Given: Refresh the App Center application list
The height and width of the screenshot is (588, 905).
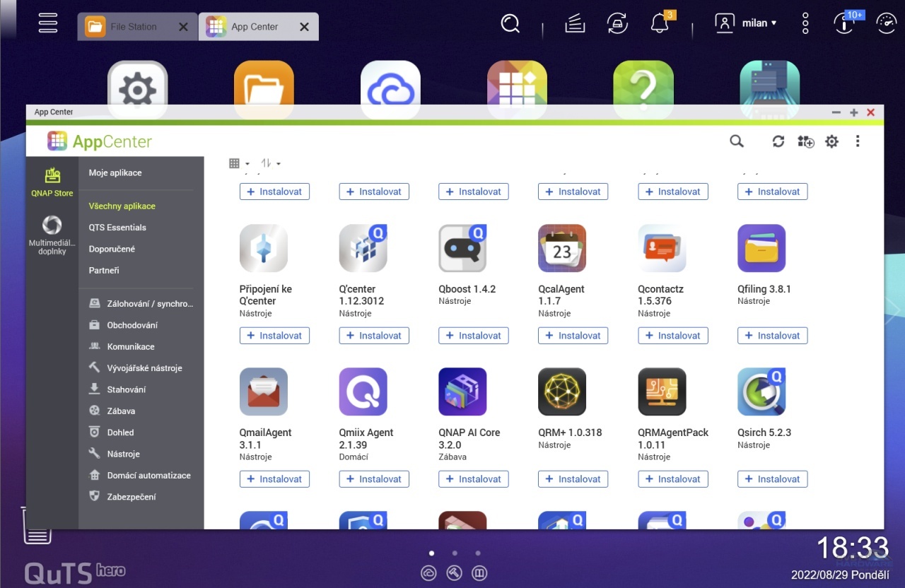Looking at the screenshot, I should [x=778, y=141].
